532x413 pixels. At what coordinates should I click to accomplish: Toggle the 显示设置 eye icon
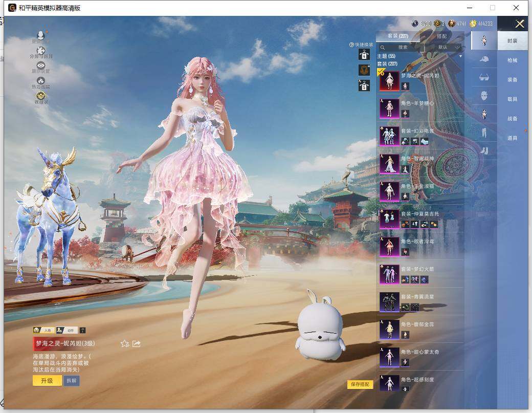(41, 65)
